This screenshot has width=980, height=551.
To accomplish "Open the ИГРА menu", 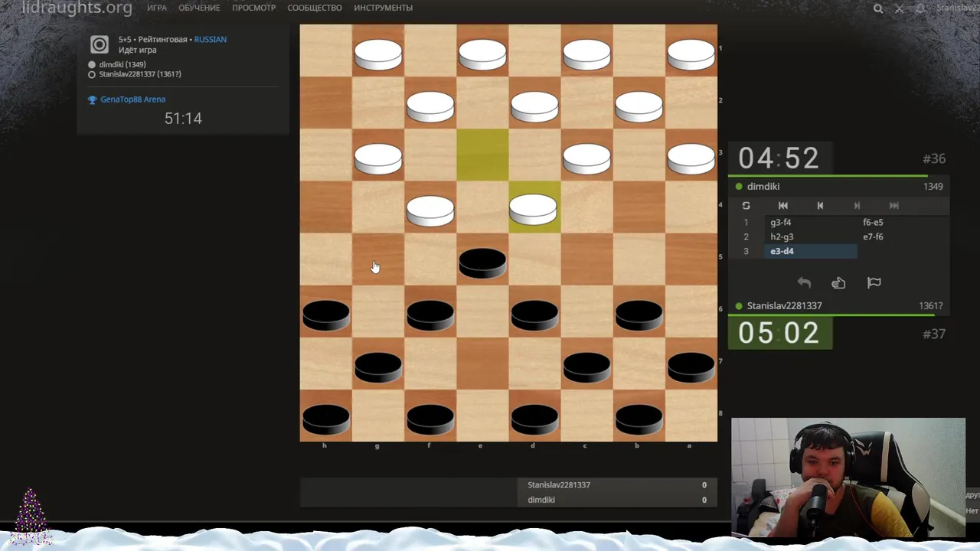I will click(x=157, y=8).
